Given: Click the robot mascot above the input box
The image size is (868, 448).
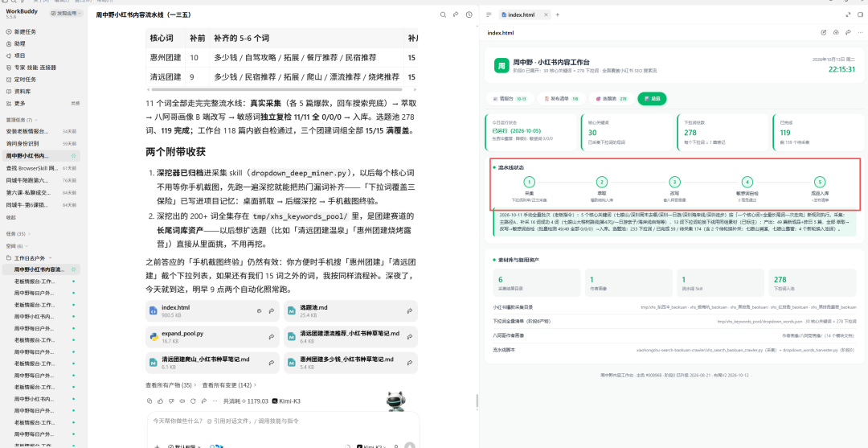Looking at the screenshot, I should point(394,403).
